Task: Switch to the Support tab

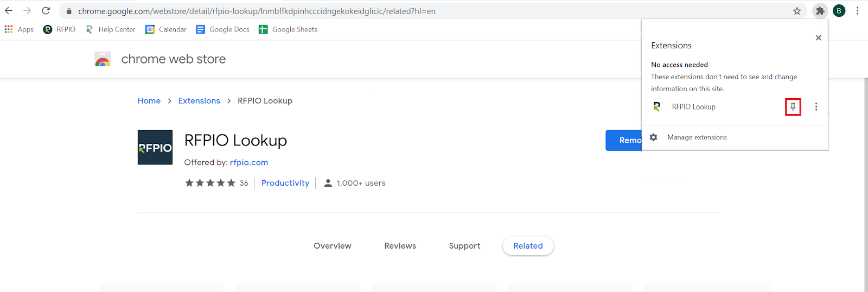Action: (464, 246)
